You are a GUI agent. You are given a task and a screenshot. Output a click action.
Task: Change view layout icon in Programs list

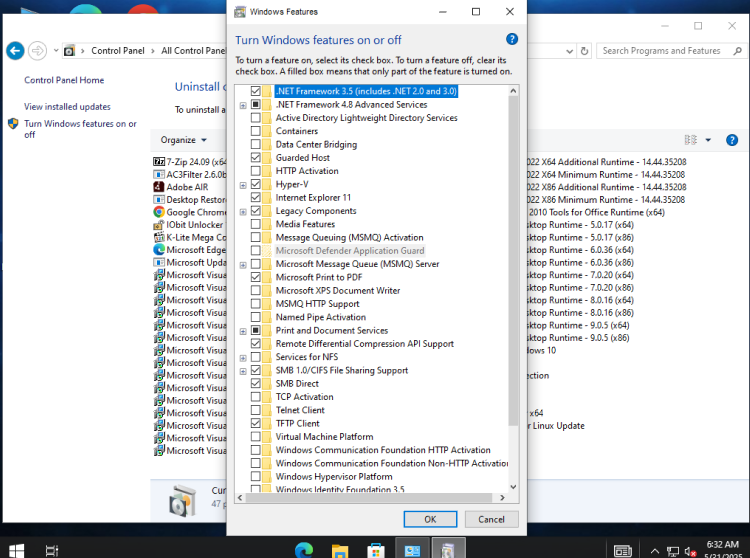point(690,140)
